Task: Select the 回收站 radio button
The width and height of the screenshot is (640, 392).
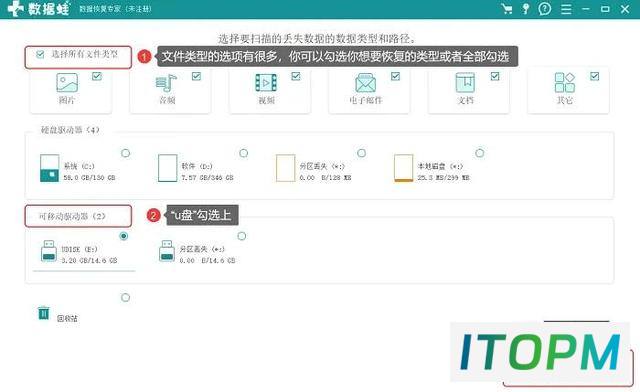Action: coord(126,298)
